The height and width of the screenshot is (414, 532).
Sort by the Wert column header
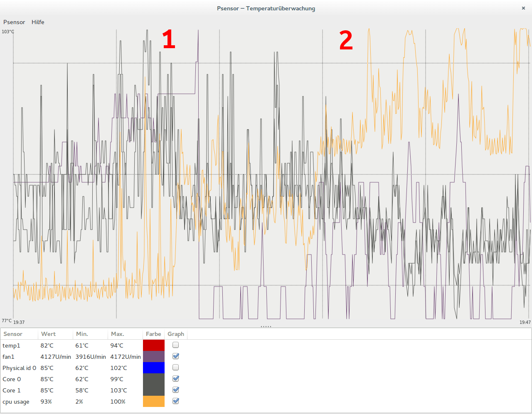pos(55,334)
